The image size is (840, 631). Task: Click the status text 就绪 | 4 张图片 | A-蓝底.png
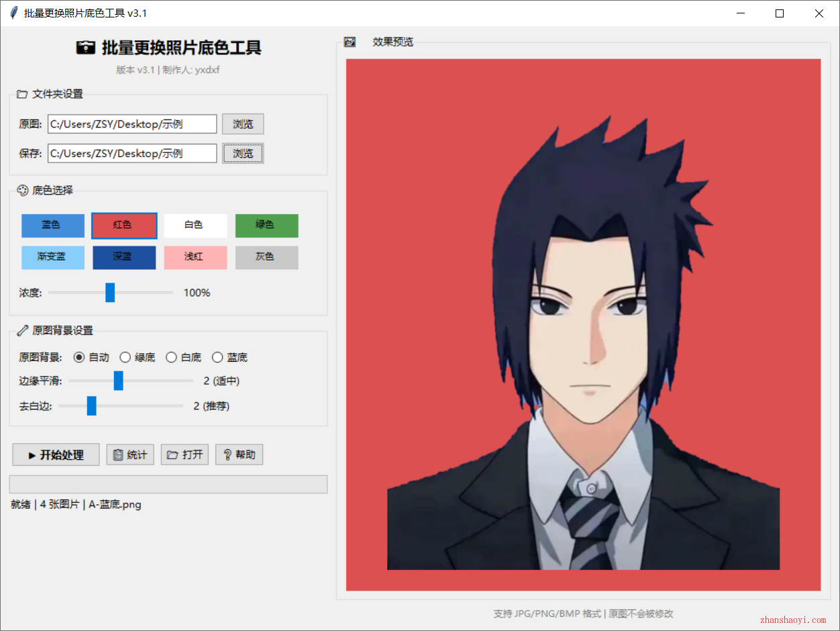pyautogui.click(x=76, y=504)
